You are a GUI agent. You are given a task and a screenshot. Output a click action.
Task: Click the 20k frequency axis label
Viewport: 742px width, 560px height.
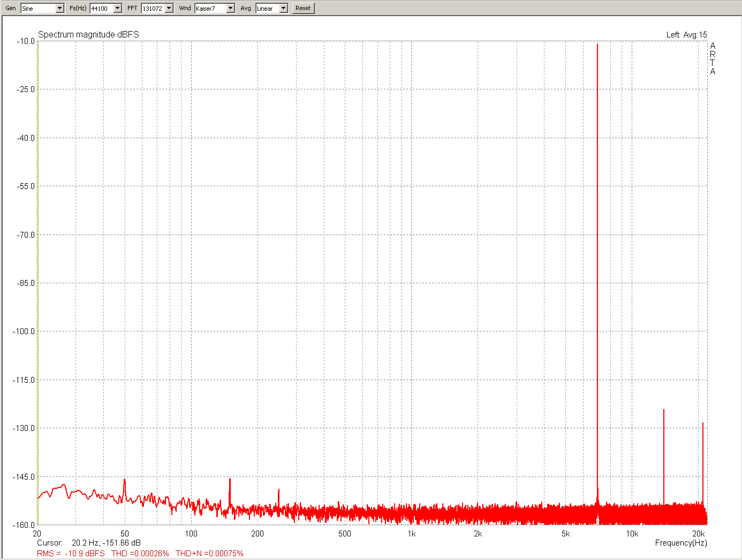coord(698,534)
